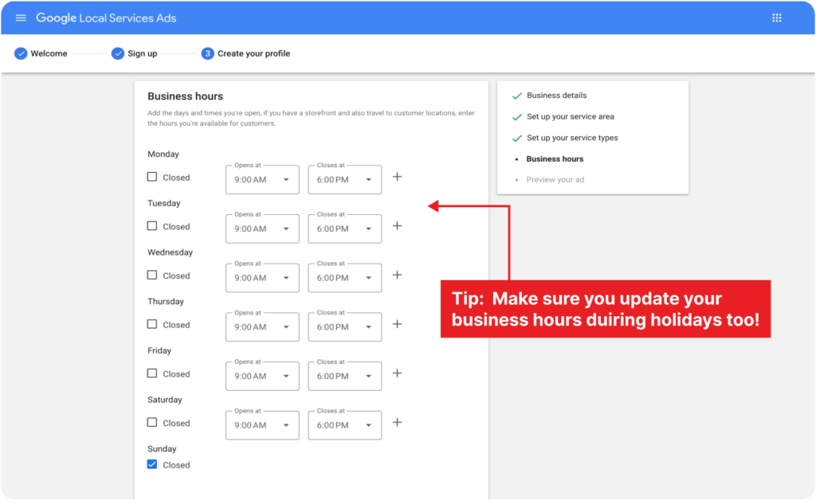Viewport: 816px width, 504px height.
Task: Click the Sunday day label
Action: click(162, 448)
